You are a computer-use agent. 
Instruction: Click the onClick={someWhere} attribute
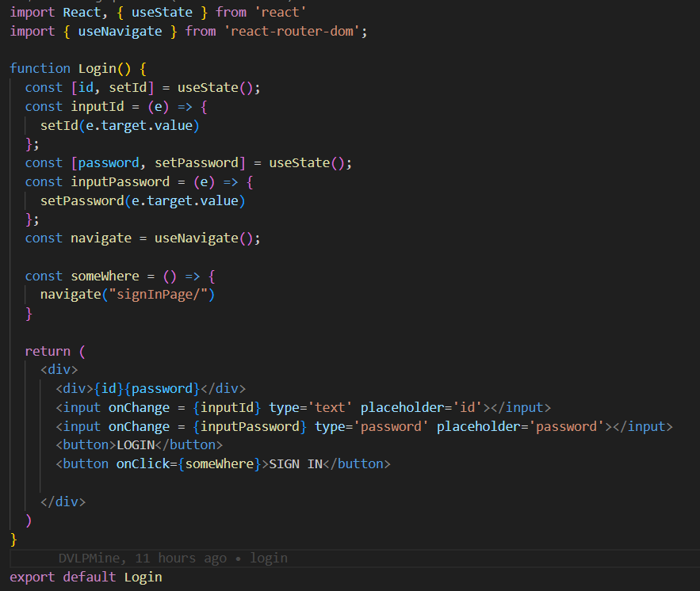click(x=189, y=464)
